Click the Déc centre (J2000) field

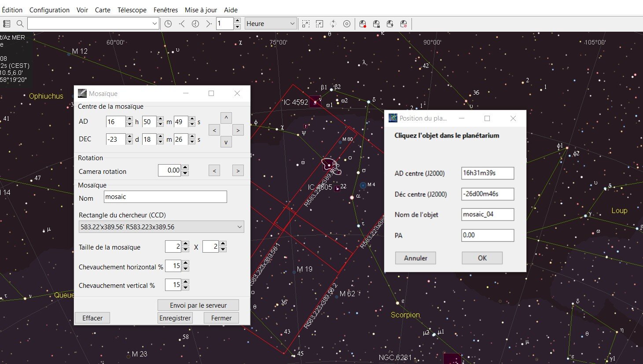tap(488, 194)
